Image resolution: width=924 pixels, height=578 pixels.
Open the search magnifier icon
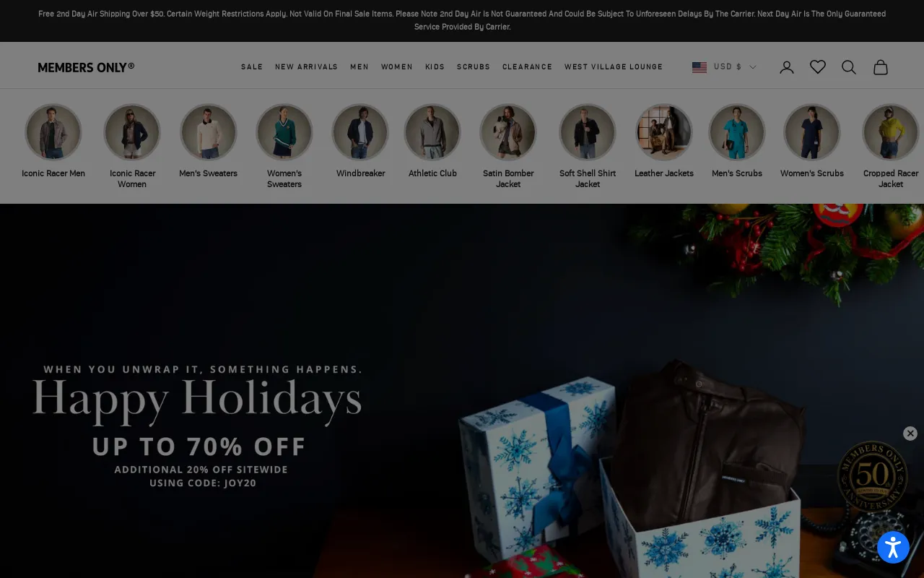tap(849, 67)
